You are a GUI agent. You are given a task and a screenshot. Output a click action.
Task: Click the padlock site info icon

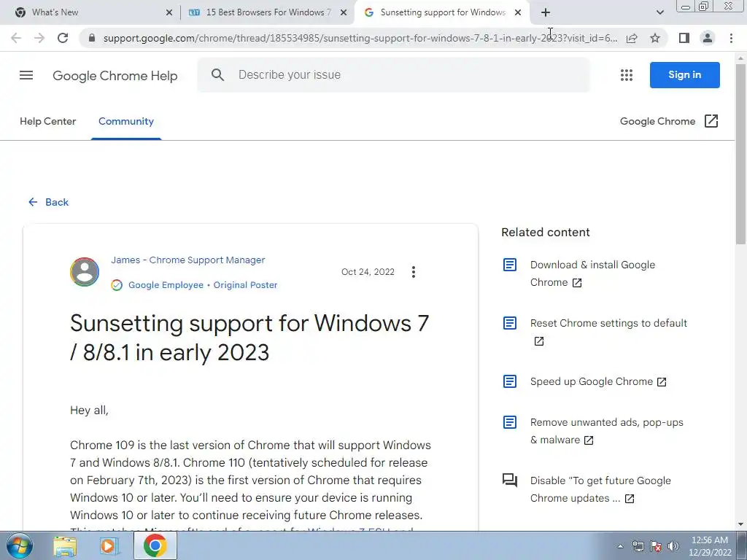(92, 38)
